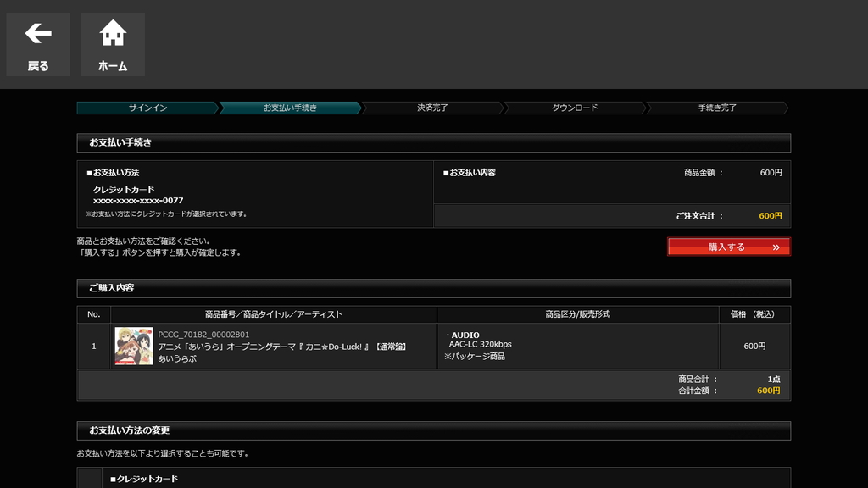Click the arrow shape on the ダウンロード step
This screenshot has height=488, width=868.
point(646,108)
